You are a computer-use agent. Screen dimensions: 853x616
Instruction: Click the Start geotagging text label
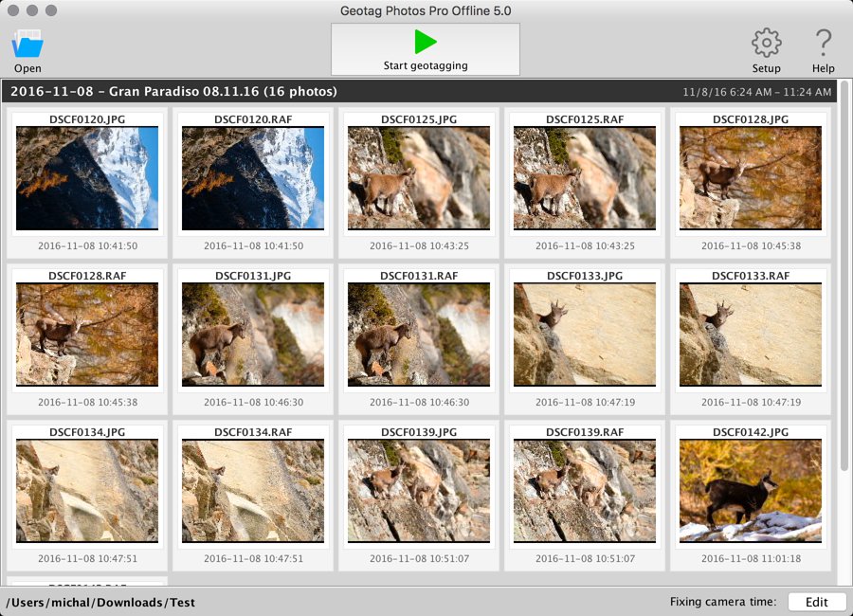pyautogui.click(x=426, y=65)
